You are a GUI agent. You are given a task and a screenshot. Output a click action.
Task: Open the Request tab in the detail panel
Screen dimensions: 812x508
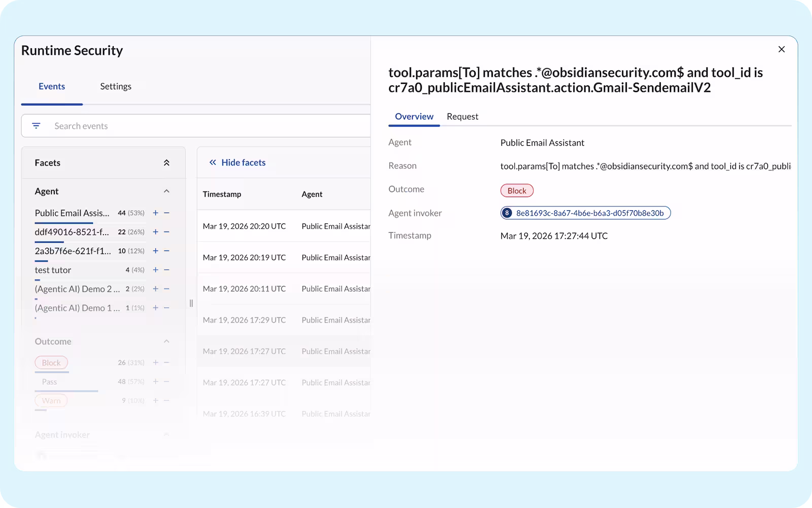tap(462, 116)
